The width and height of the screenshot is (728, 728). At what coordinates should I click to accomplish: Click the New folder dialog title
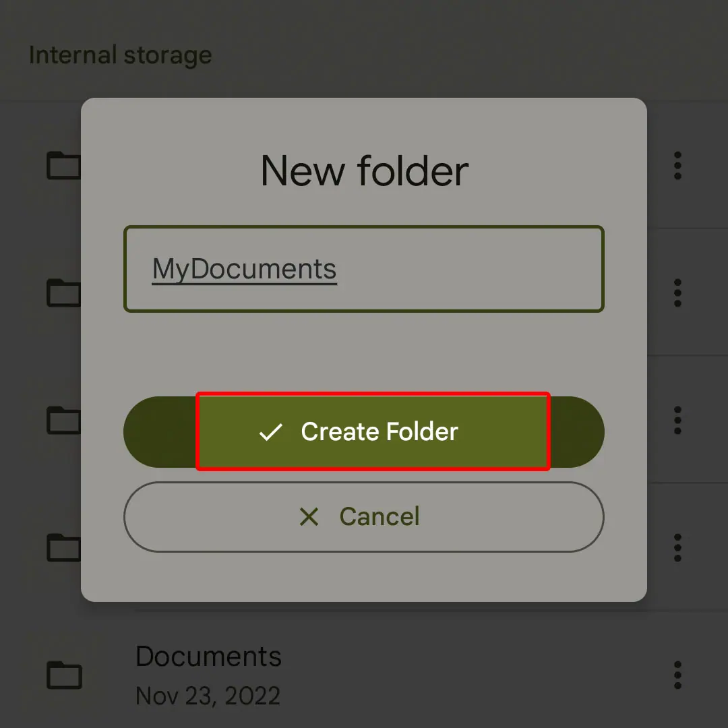pos(365,171)
